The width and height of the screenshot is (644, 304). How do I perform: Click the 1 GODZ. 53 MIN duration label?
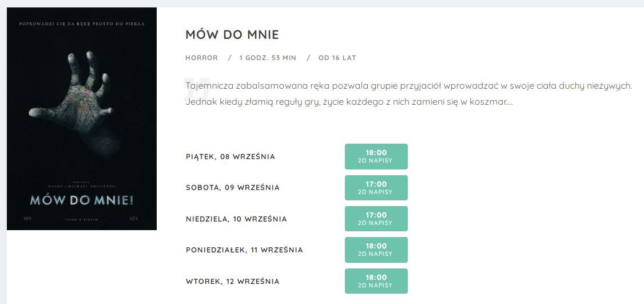pyautogui.click(x=268, y=58)
